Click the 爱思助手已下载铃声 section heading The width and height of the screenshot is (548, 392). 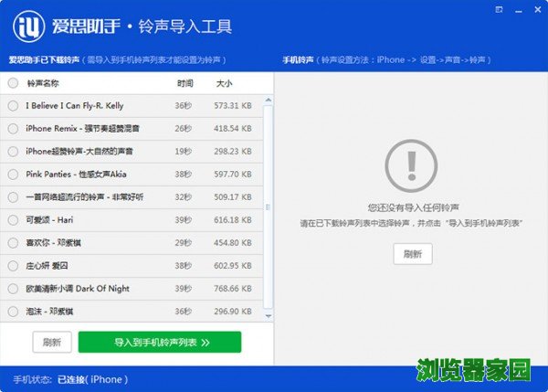(45, 59)
